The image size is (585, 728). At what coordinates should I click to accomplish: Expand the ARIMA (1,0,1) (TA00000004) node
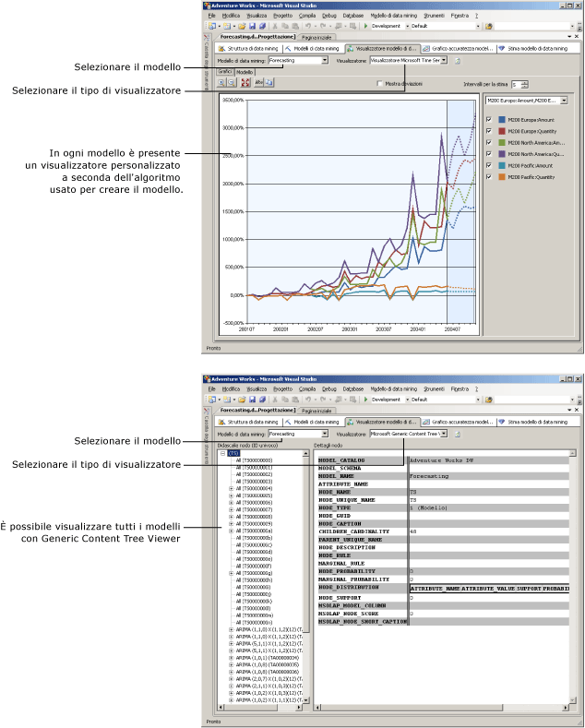pyautogui.click(x=231, y=658)
